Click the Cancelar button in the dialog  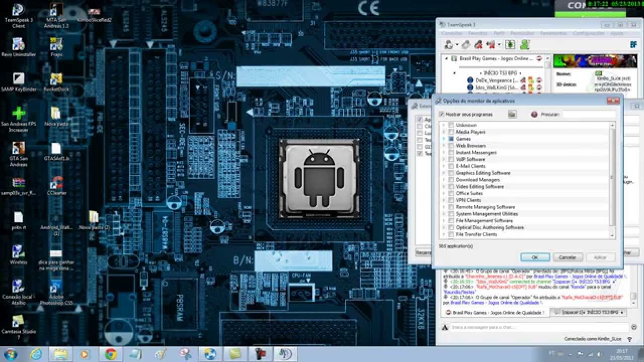568,257
